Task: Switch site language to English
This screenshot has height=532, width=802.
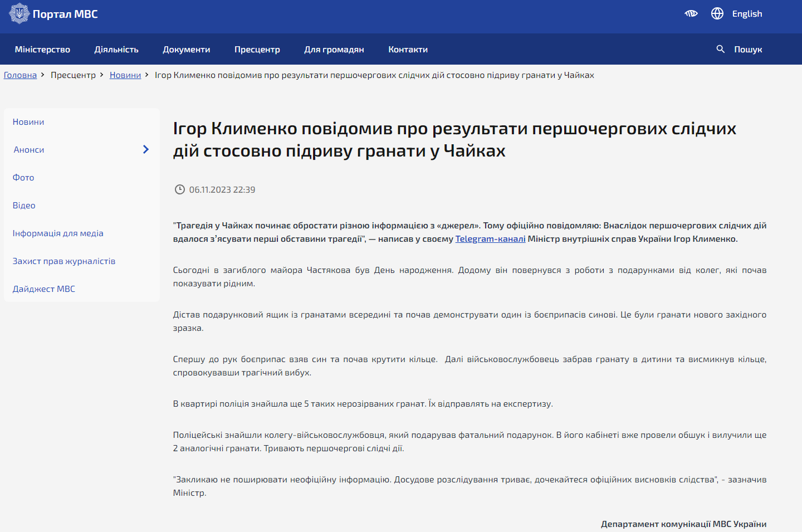Action: click(747, 14)
